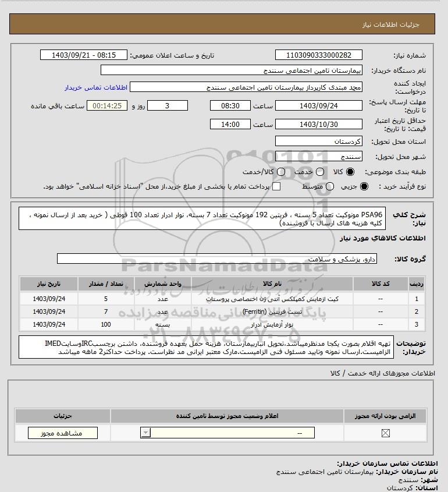The width and height of the screenshot is (448, 492).
Task: Click the delivery city field سنندج
Action: pyautogui.click(x=318, y=156)
